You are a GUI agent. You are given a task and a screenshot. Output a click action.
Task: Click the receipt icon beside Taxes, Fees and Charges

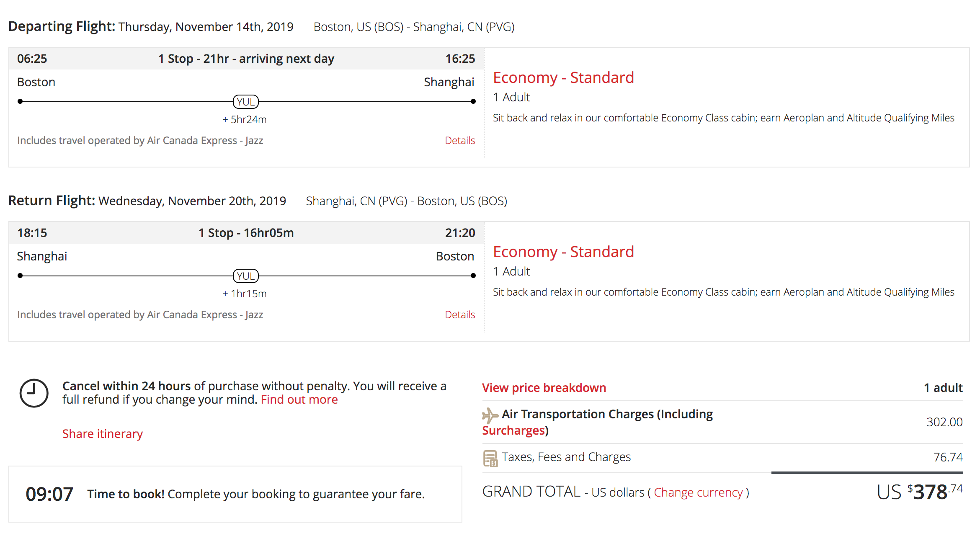(x=490, y=458)
